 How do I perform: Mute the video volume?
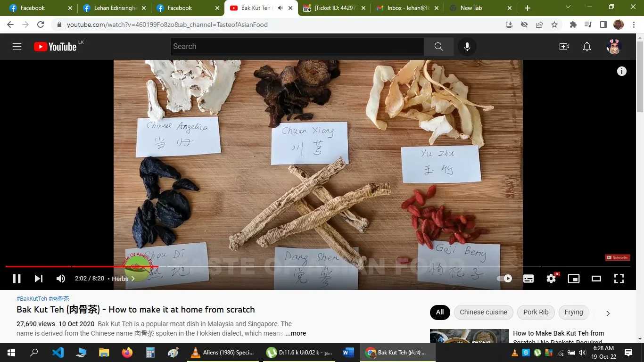[x=60, y=278]
